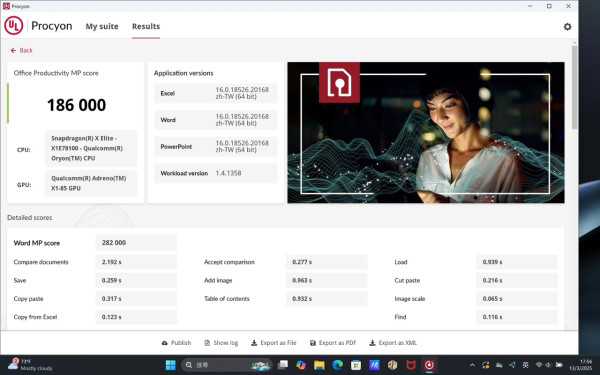
Task: Open the Windows Start menu
Action: (x=170, y=365)
